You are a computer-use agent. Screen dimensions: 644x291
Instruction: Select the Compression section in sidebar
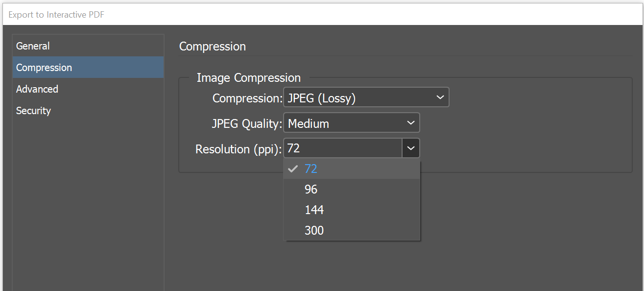(44, 68)
